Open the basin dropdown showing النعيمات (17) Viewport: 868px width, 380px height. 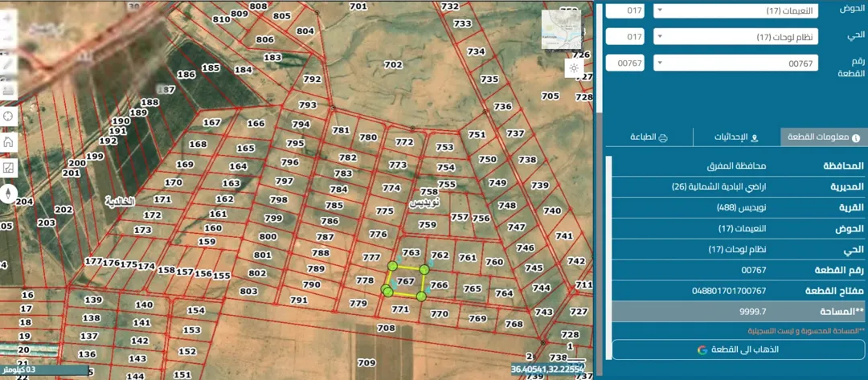click(x=736, y=10)
